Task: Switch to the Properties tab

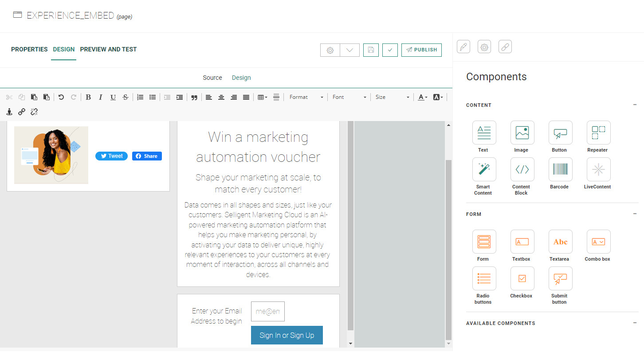Action: pyautogui.click(x=29, y=49)
